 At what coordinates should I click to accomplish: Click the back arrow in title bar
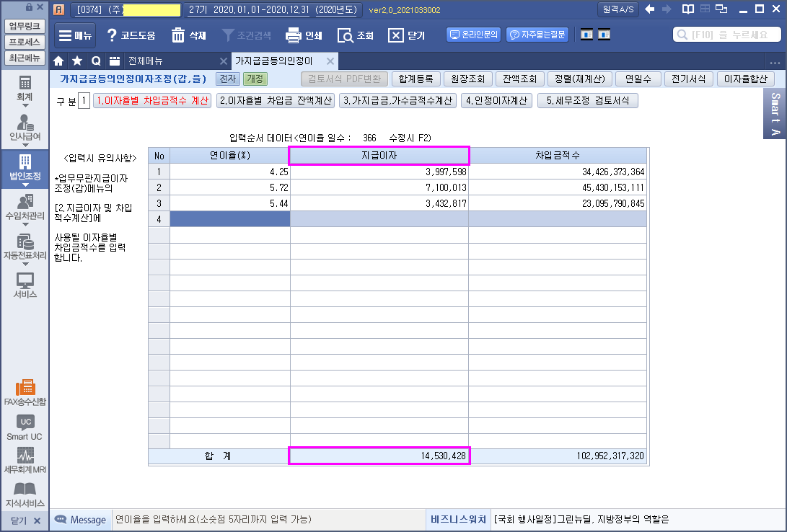click(649, 9)
